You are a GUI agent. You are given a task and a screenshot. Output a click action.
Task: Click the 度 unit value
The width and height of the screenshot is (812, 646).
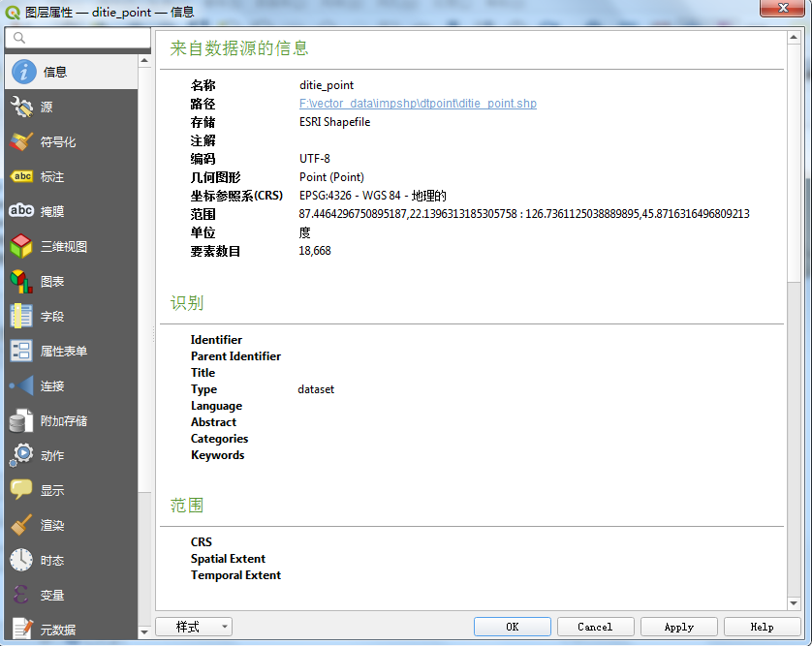(x=304, y=233)
